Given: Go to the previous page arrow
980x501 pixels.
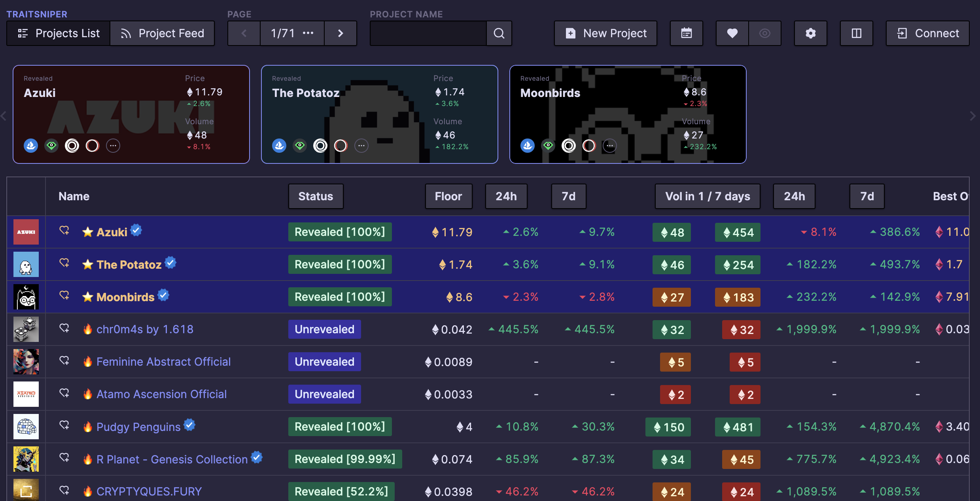Looking at the screenshot, I should click(244, 33).
